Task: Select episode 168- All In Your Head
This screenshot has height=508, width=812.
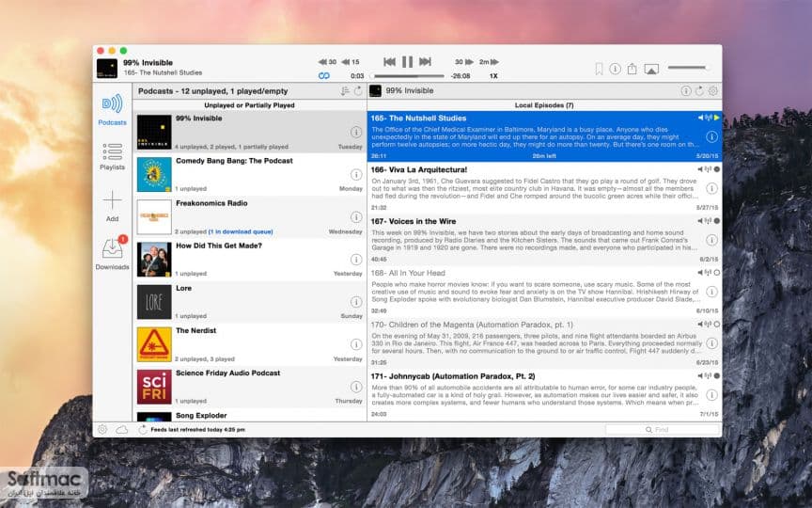Action: pyautogui.click(x=544, y=292)
